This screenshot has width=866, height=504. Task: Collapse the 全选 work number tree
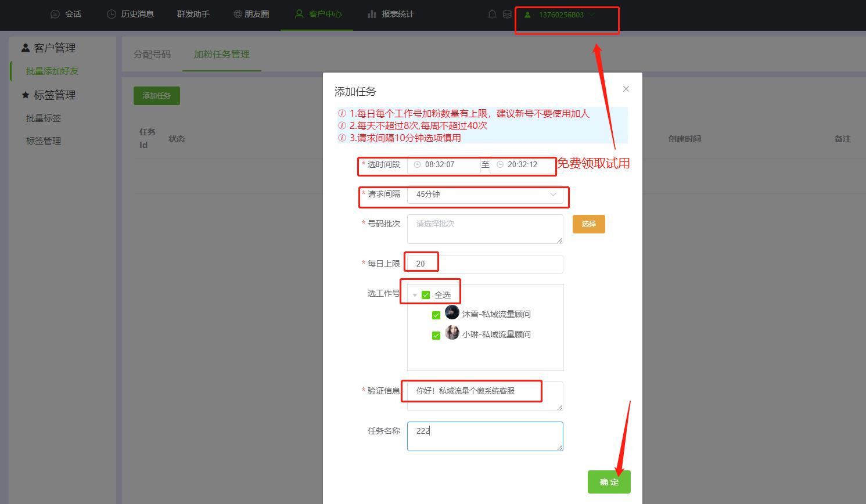(x=414, y=295)
